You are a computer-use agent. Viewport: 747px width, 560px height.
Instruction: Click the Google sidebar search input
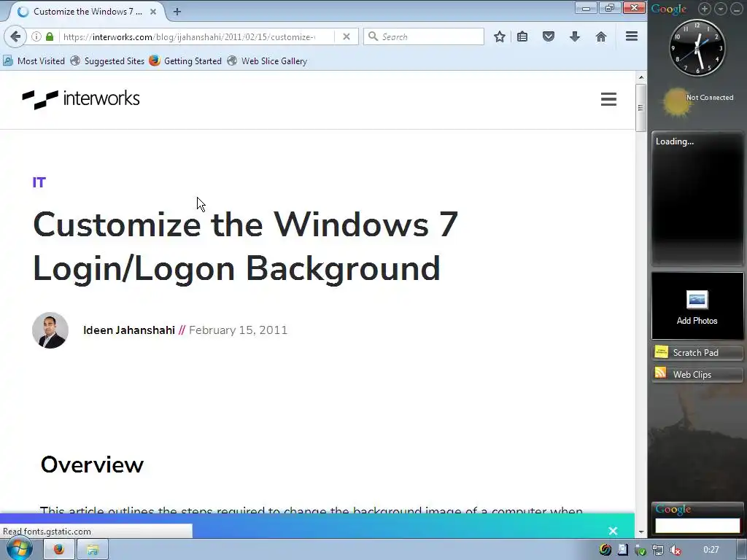(x=697, y=526)
